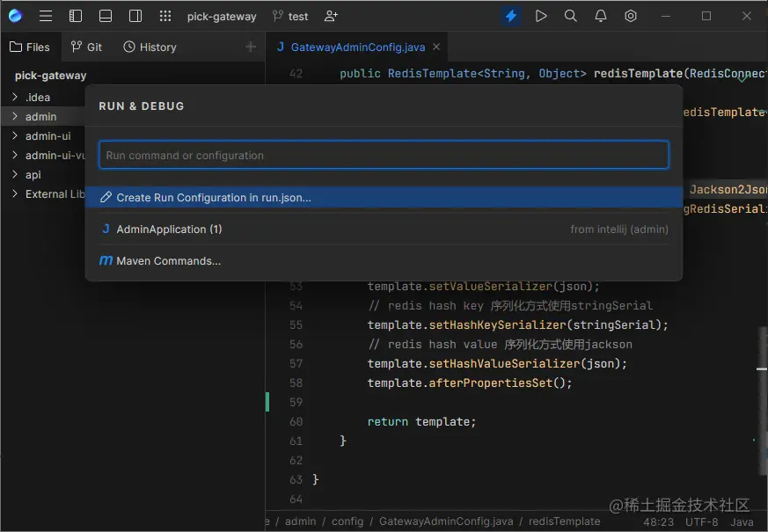The height and width of the screenshot is (532, 768).
Task: Click breadcrumb GatewayAdminConfig.java
Action: pos(446,521)
